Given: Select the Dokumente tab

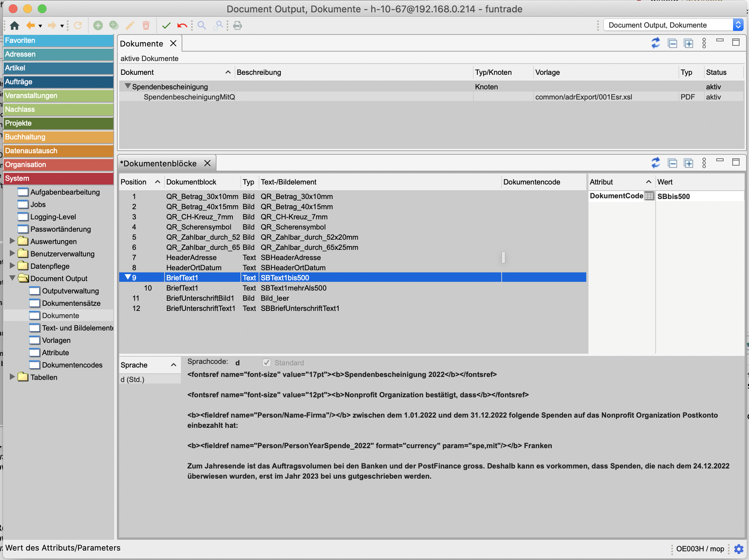Looking at the screenshot, I should point(142,44).
